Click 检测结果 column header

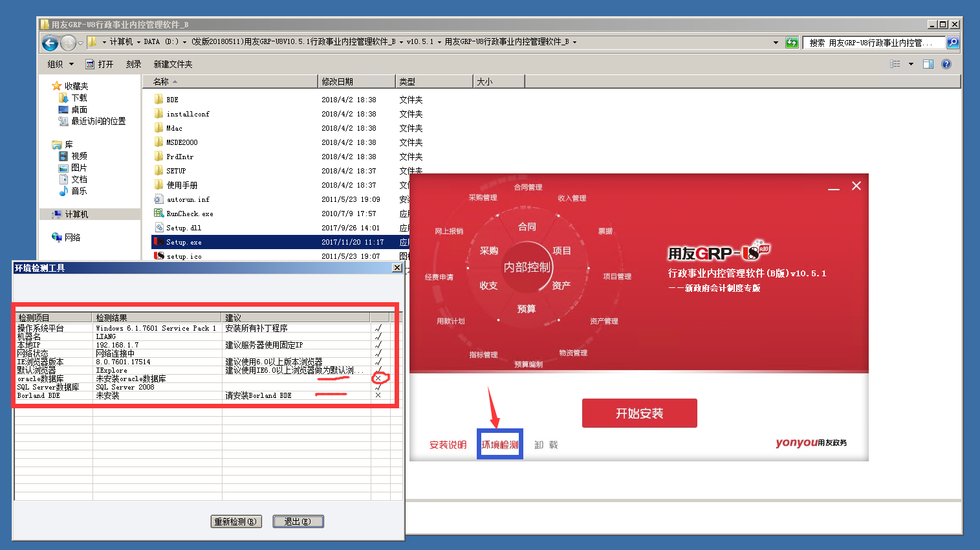pyautogui.click(x=157, y=317)
